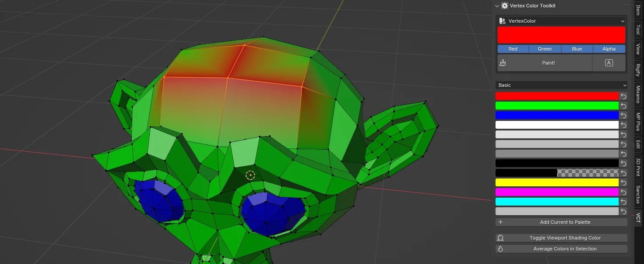The height and width of the screenshot is (264, 644).
Task: Switch to the 3D Print sidebar tab
Action: (x=638, y=167)
